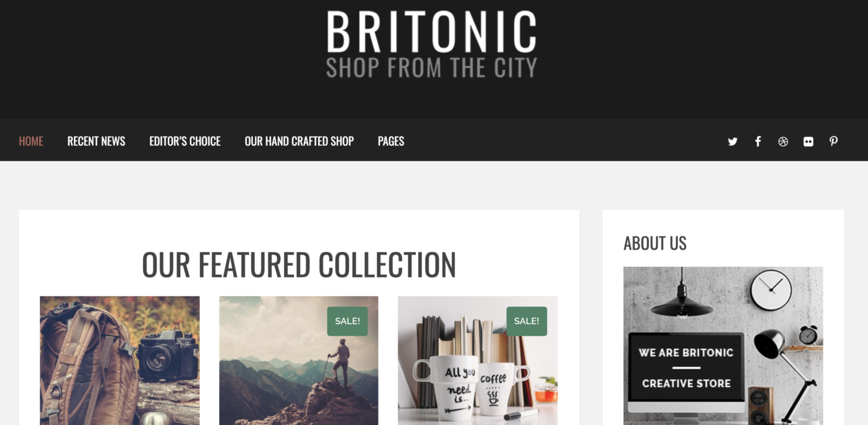The height and width of the screenshot is (425, 868).
Task: Click the SALE! badge on hiker product
Action: pyautogui.click(x=347, y=321)
